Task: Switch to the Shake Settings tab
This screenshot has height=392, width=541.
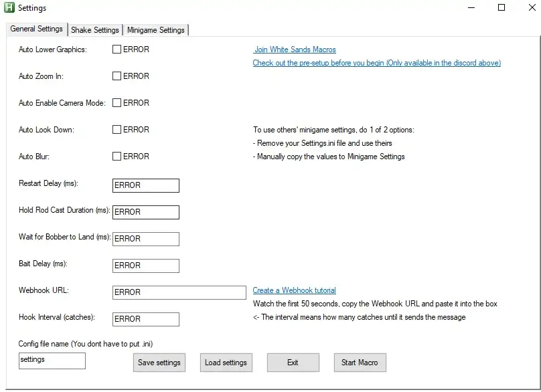Action: [x=95, y=30]
